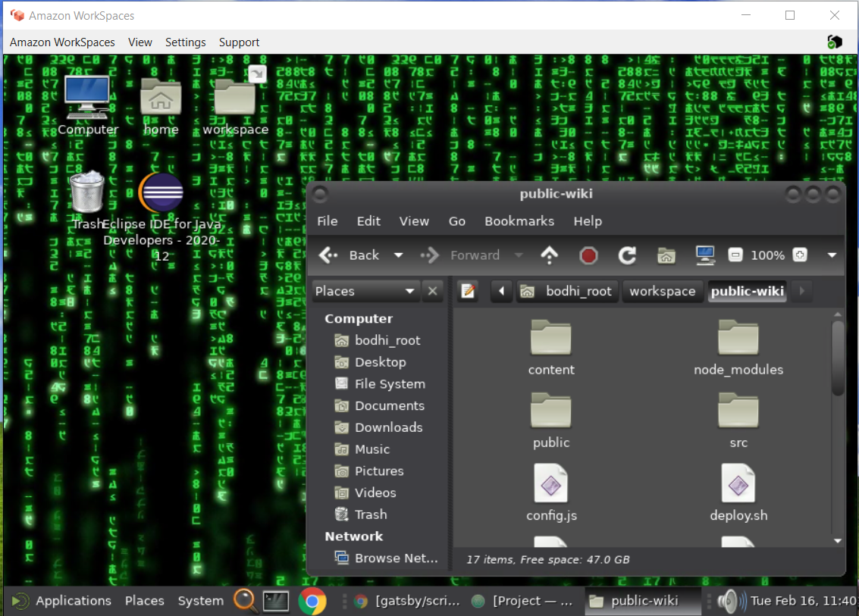Select Browse Network in sidebar
The width and height of the screenshot is (859, 616).
pos(386,558)
